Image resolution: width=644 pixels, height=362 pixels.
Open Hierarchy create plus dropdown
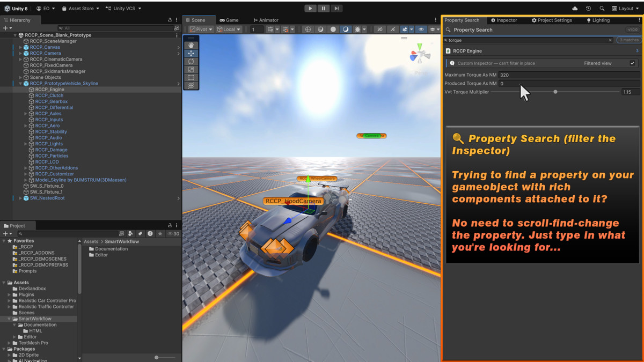coord(7,28)
